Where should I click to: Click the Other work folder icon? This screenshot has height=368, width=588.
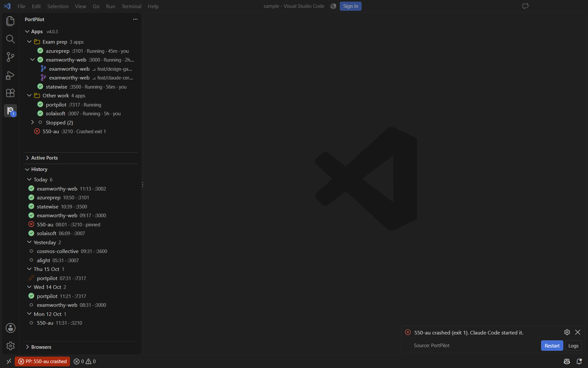pyautogui.click(x=37, y=95)
